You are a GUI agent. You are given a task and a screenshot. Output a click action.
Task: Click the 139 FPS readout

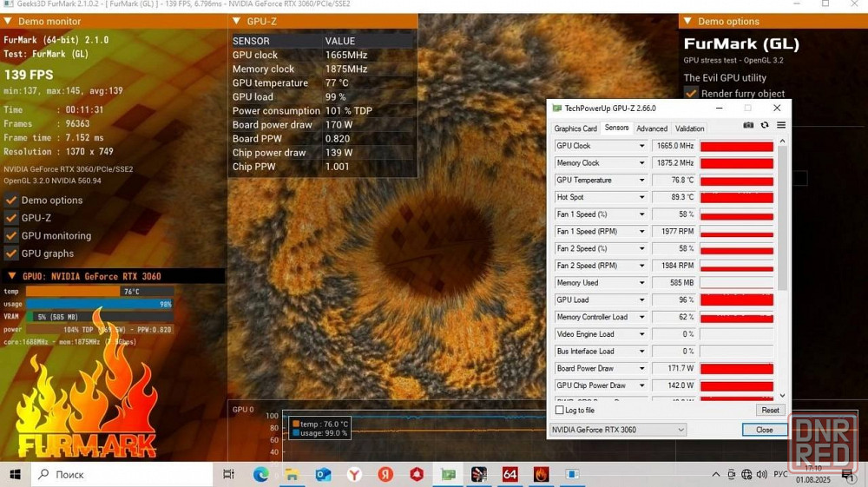[29, 75]
